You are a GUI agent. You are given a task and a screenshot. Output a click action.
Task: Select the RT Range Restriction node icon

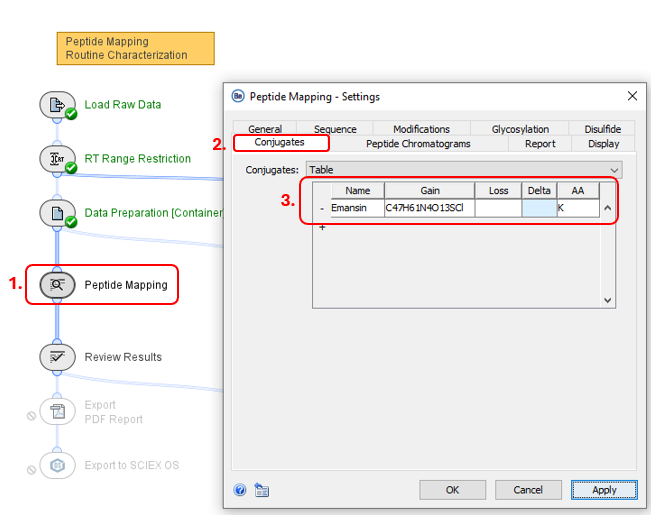tap(57, 158)
